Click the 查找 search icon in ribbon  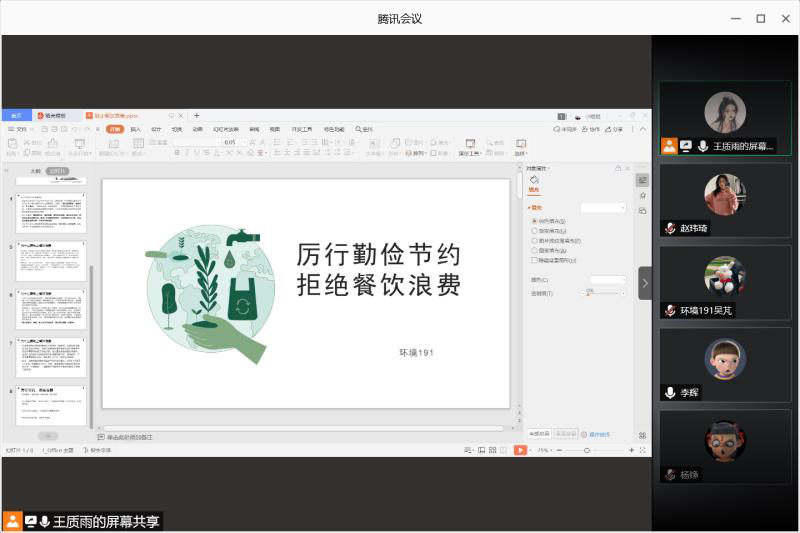pos(363,129)
